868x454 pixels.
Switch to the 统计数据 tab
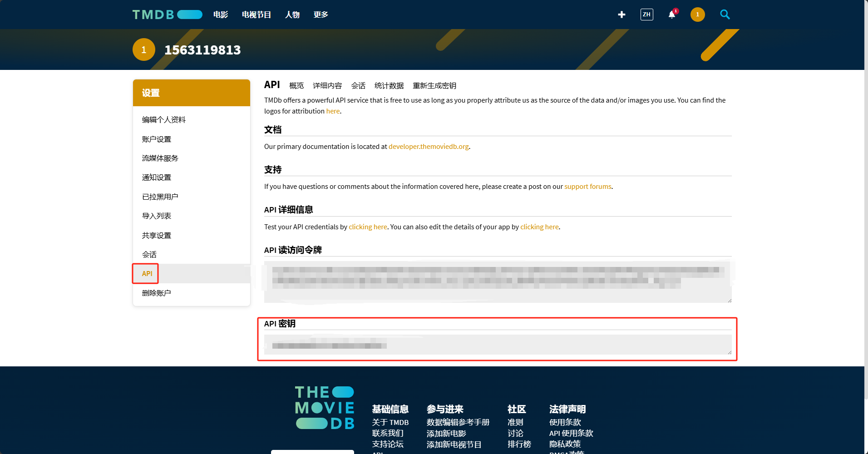(389, 85)
